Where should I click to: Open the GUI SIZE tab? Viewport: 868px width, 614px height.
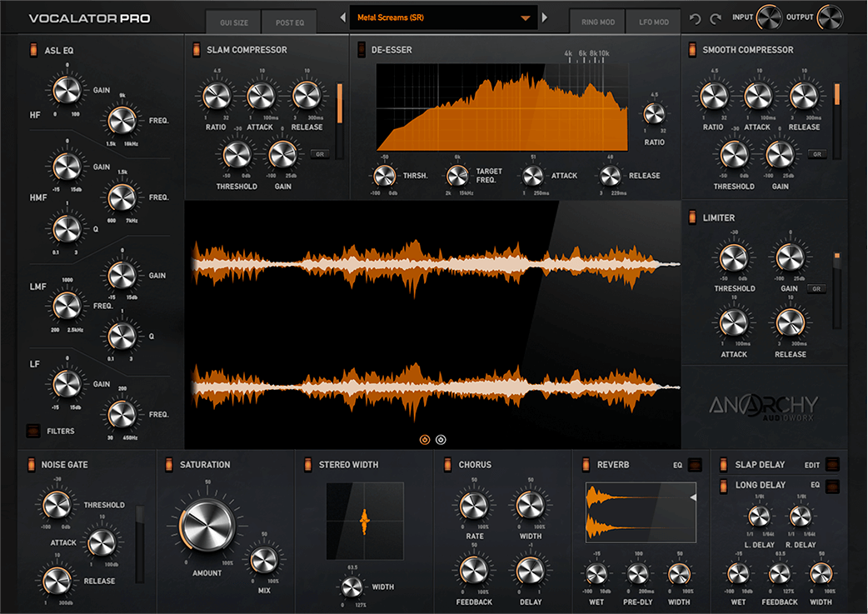[233, 22]
